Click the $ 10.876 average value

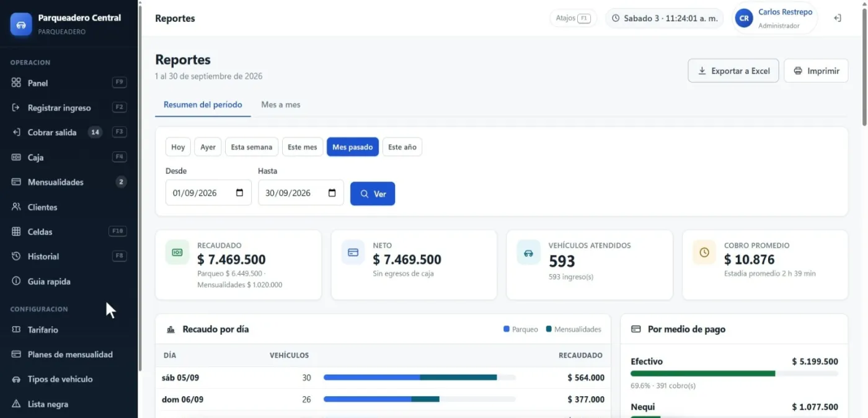[750, 260]
